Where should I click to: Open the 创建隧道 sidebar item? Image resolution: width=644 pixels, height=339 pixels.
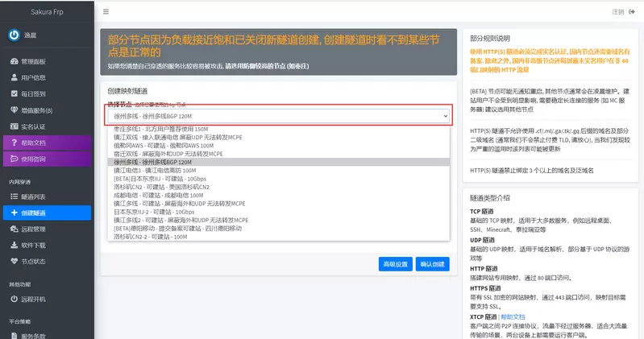coord(47,213)
